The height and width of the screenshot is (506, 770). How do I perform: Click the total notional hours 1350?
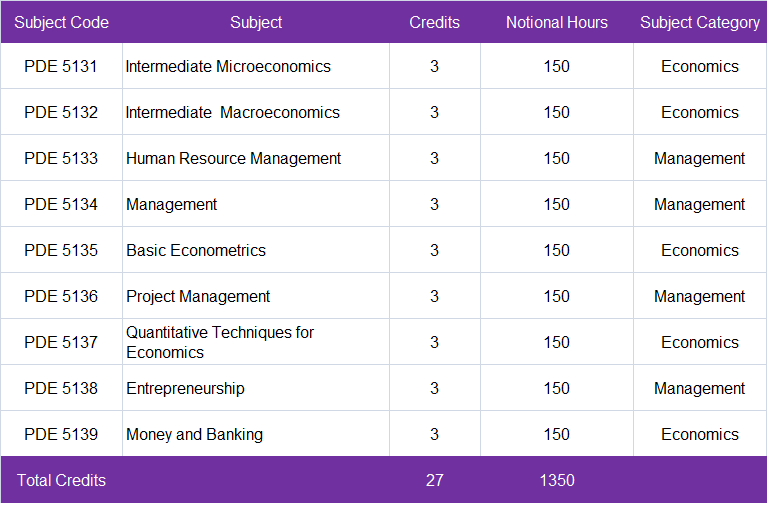[x=556, y=481]
